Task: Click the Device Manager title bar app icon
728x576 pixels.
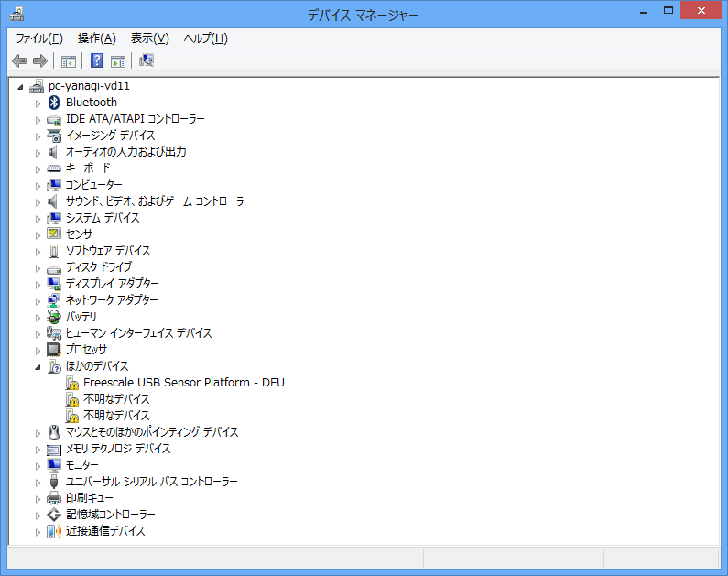Action: tap(16, 15)
